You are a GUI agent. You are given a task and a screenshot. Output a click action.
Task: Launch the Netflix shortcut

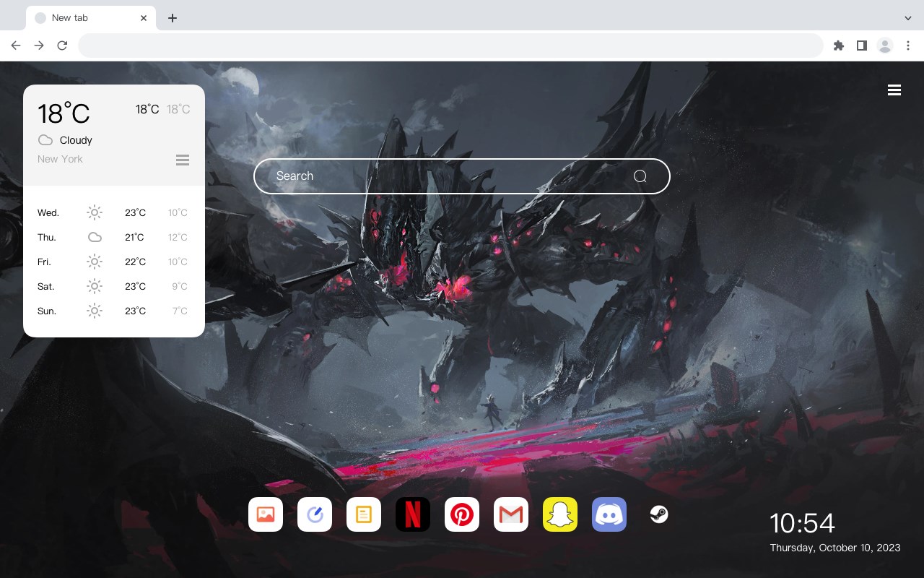(x=413, y=514)
